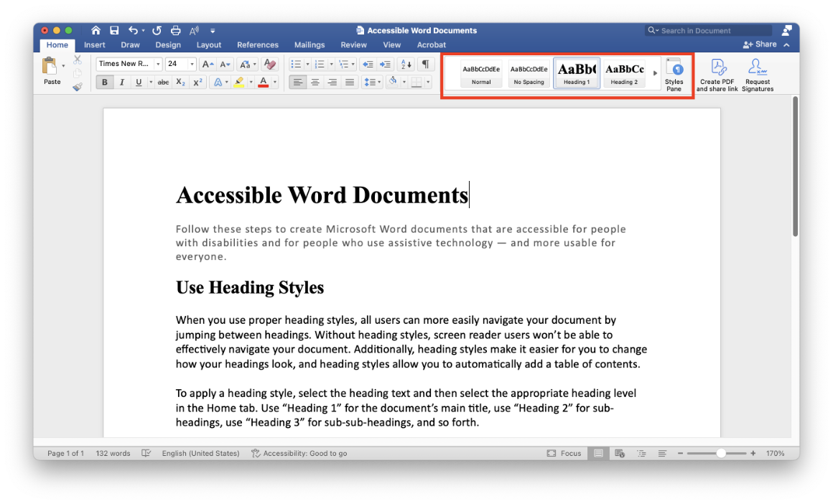Screen dimensions: 833x504
Task: Open the Text Highlight Color swatch
Action: tap(241, 82)
